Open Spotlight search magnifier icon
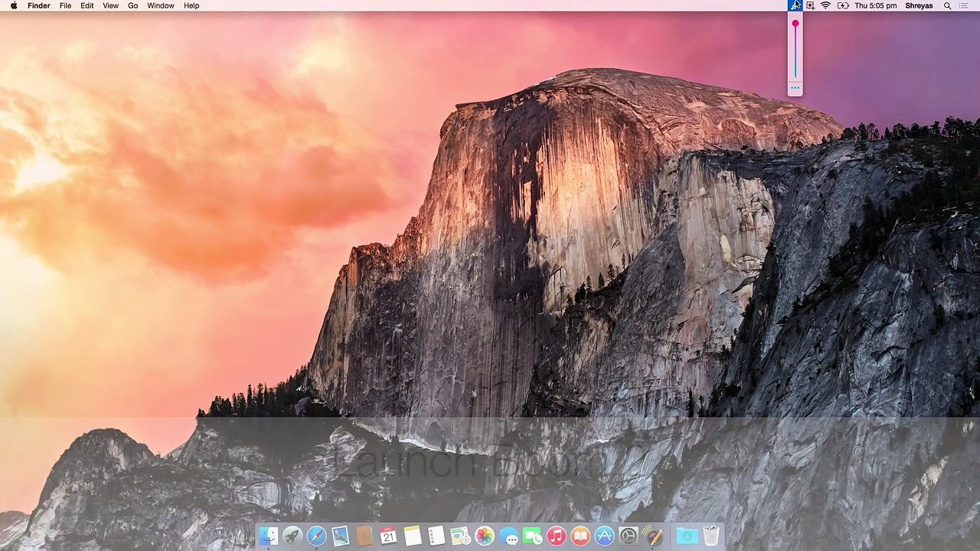The width and height of the screenshot is (980, 551). [947, 5]
